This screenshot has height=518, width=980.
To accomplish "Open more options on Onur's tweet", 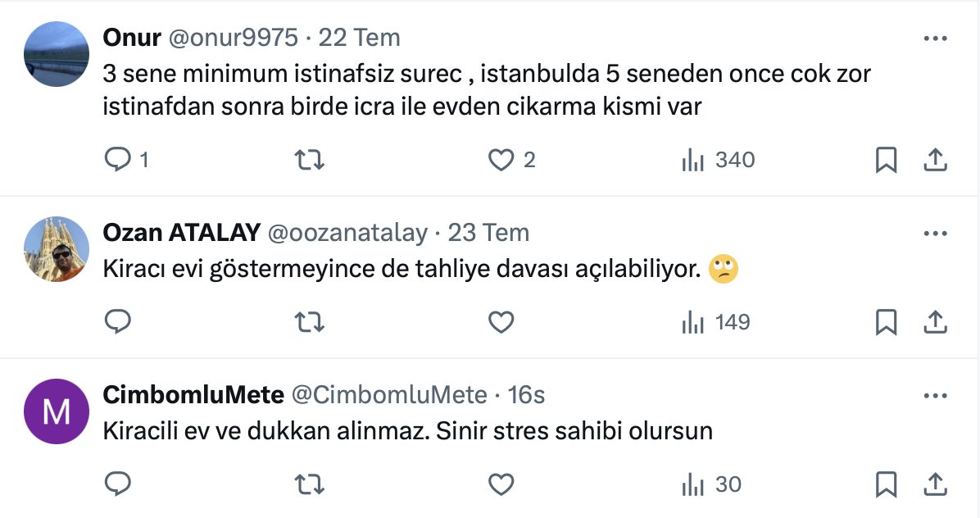I will (x=935, y=39).
